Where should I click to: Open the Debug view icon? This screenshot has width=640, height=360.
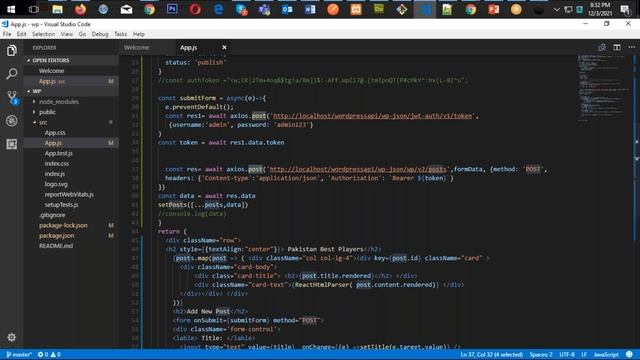pyautogui.click(x=11, y=121)
